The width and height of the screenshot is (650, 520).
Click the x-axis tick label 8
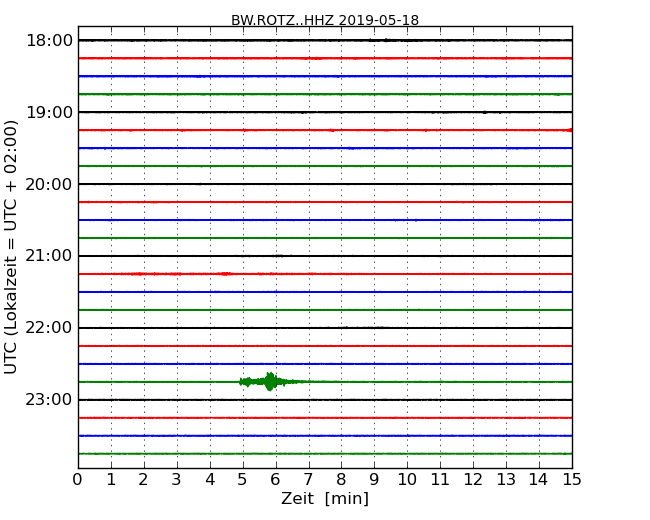pyautogui.click(x=341, y=480)
